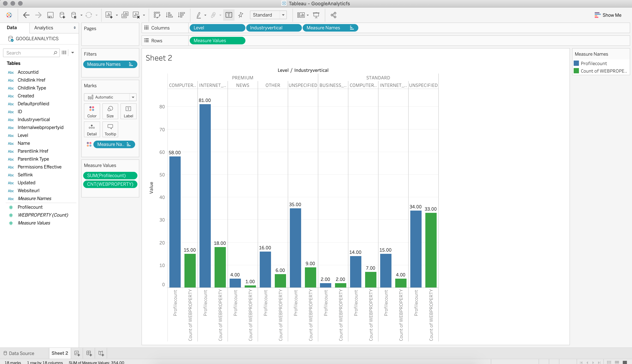Click the Sort Ascending toolbar icon
This screenshot has width=632, height=364.
coord(169,15)
